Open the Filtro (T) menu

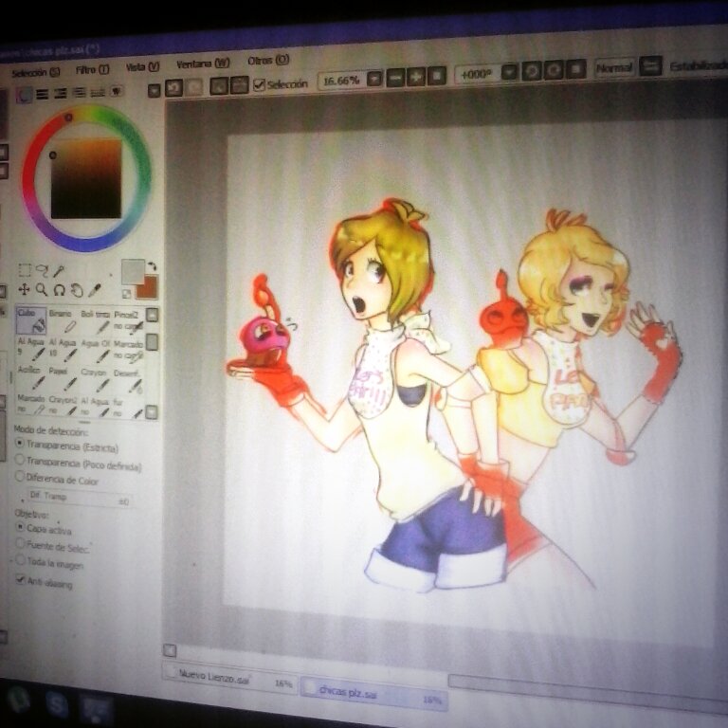tap(92, 70)
